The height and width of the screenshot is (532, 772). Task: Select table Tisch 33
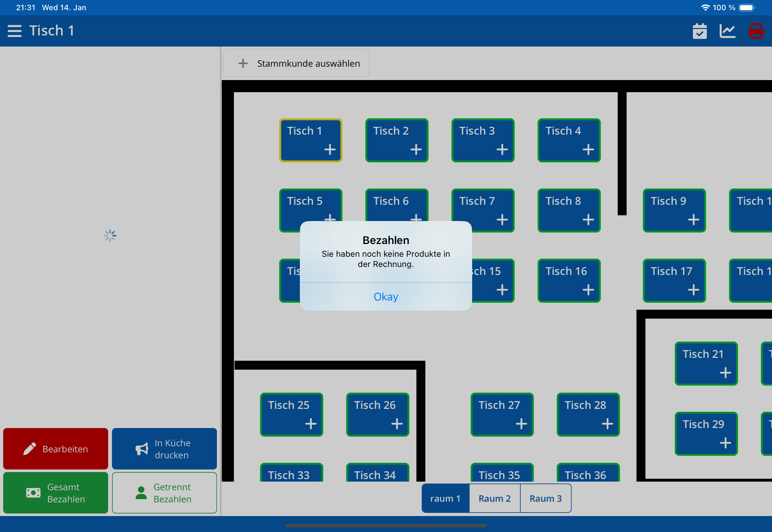[x=292, y=472]
